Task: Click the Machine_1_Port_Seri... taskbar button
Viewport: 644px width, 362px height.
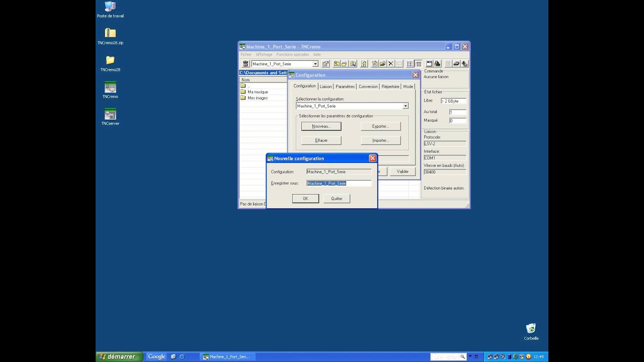Action: tap(228, 356)
